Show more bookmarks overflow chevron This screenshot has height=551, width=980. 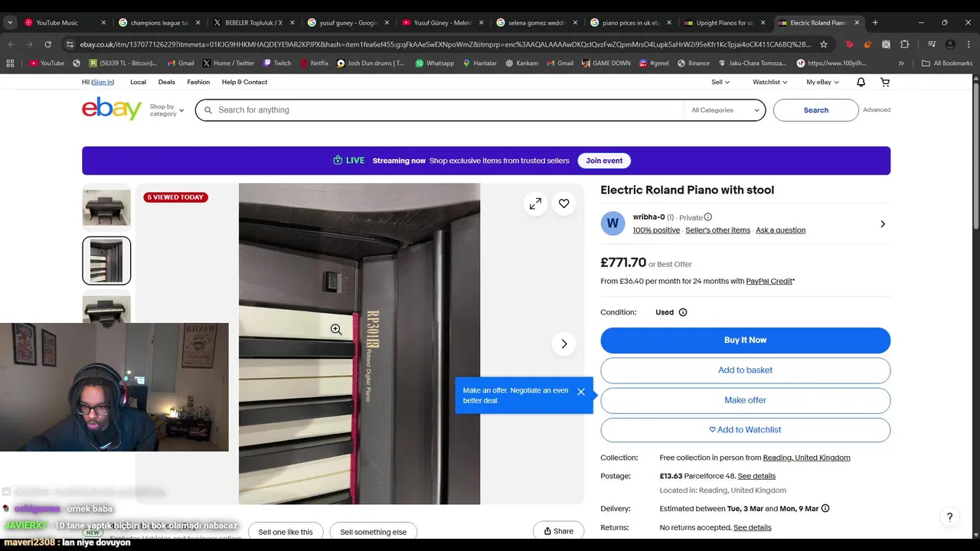point(901,64)
